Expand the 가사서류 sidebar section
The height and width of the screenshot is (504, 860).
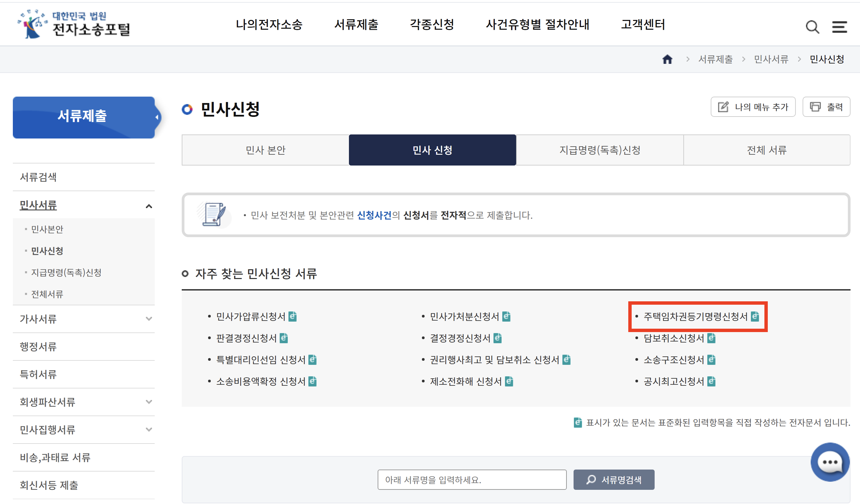pyautogui.click(x=149, y=319)
